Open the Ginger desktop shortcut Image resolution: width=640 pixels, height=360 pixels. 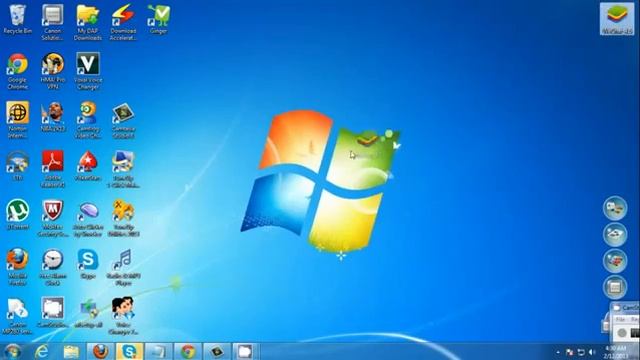click(x=158, y=20)
